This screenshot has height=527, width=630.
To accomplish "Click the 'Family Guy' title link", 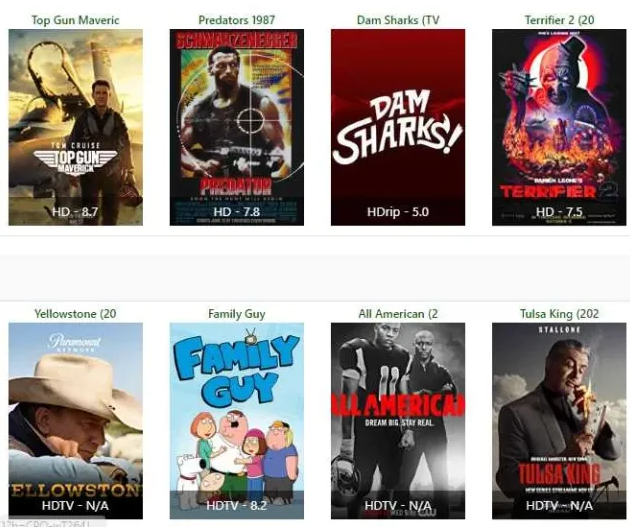I will tap(237, 314).
